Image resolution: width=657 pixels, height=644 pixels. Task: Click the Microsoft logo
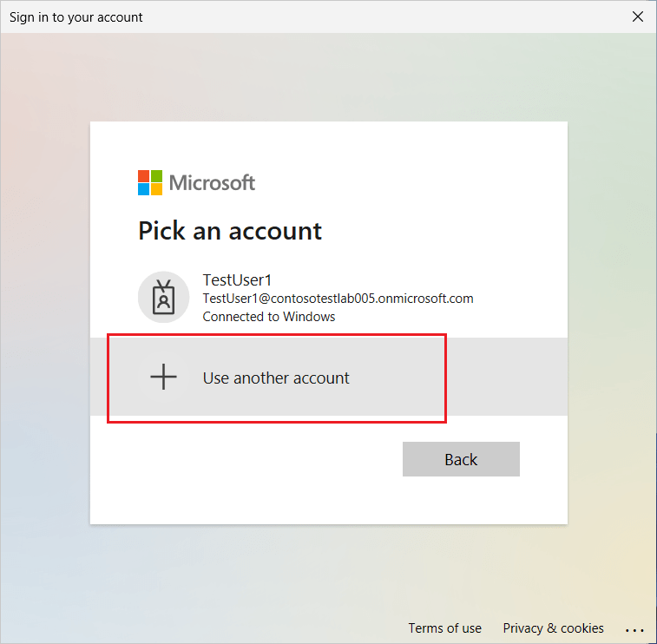(x=196, y=182)
